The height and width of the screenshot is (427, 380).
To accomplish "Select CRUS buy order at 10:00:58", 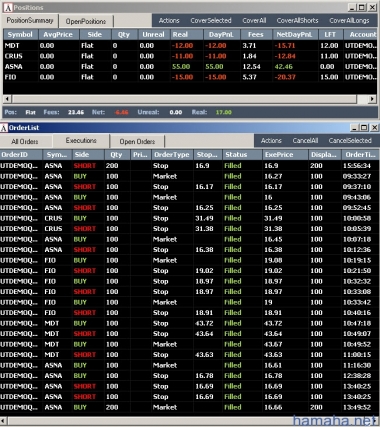I will 190,218.
